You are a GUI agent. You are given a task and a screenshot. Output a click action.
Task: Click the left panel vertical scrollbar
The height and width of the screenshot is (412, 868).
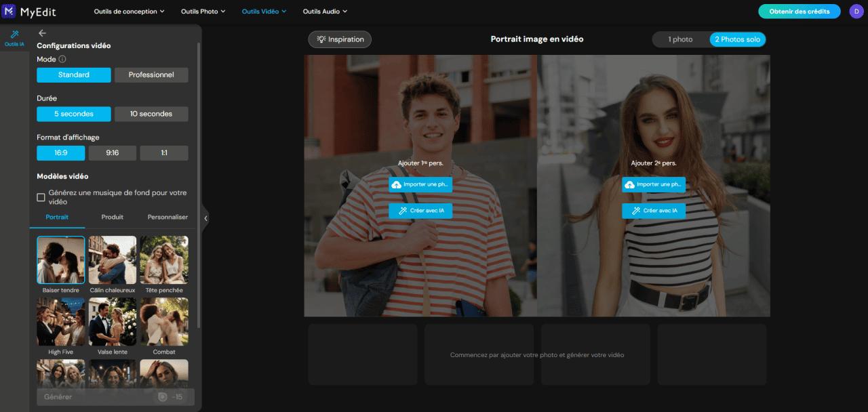199,185
